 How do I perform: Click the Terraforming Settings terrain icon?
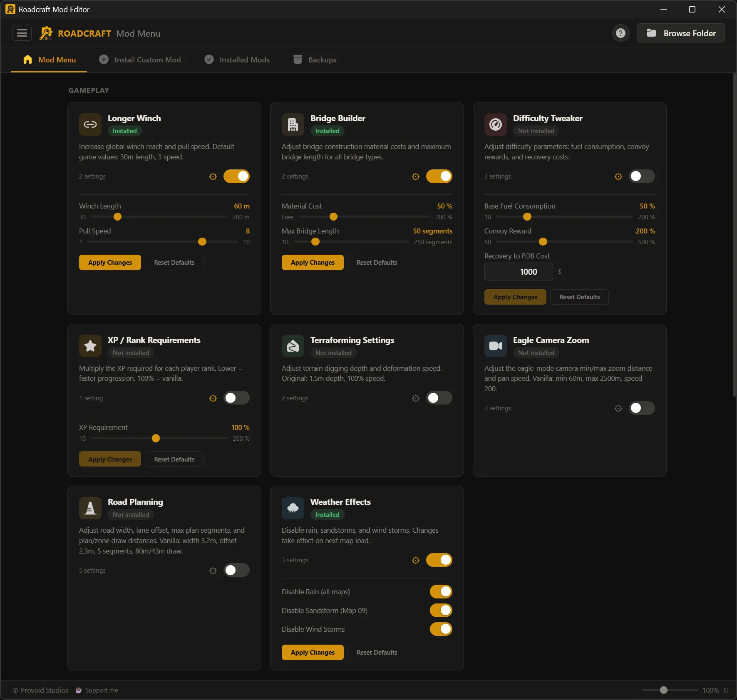click(293, 346)
